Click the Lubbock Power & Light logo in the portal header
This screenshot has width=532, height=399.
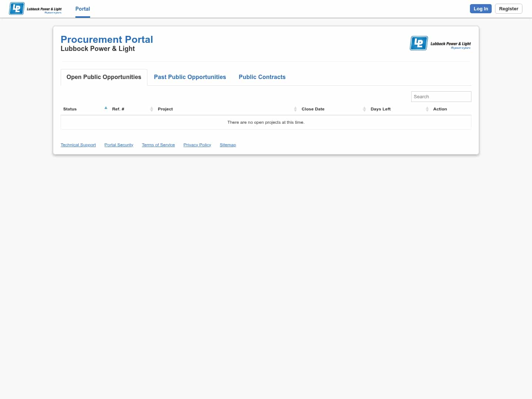pos(440,43)
